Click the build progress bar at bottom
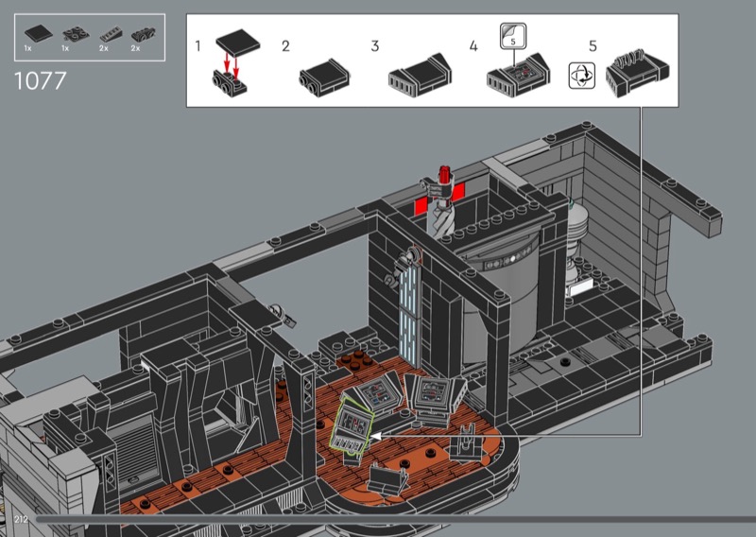The width and height of the screenshot is (756, 537). point(378,520)
